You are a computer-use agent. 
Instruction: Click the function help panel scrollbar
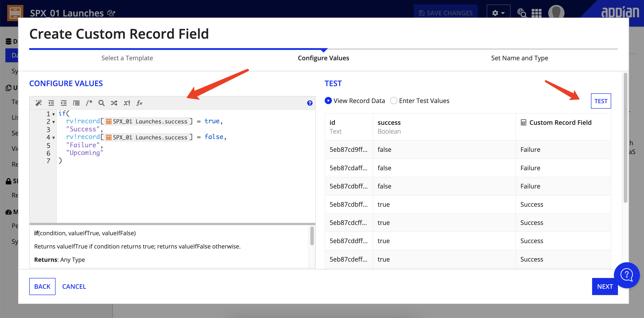[312, 236]
